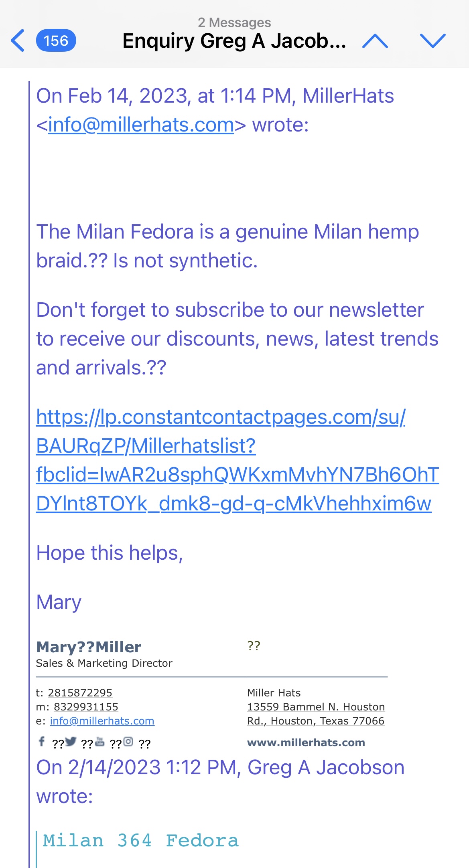Open the Bammel N. Houston Rd. address
Screen dimensions: 469x868
pos(316,714)
